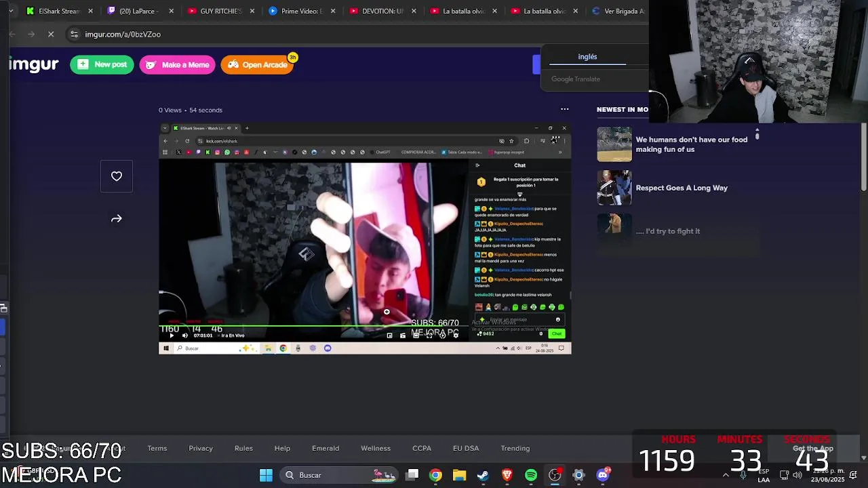Open OBS Studio from the taskbar
The width and height of the screenshot is (868, 488).
point(555,475)
